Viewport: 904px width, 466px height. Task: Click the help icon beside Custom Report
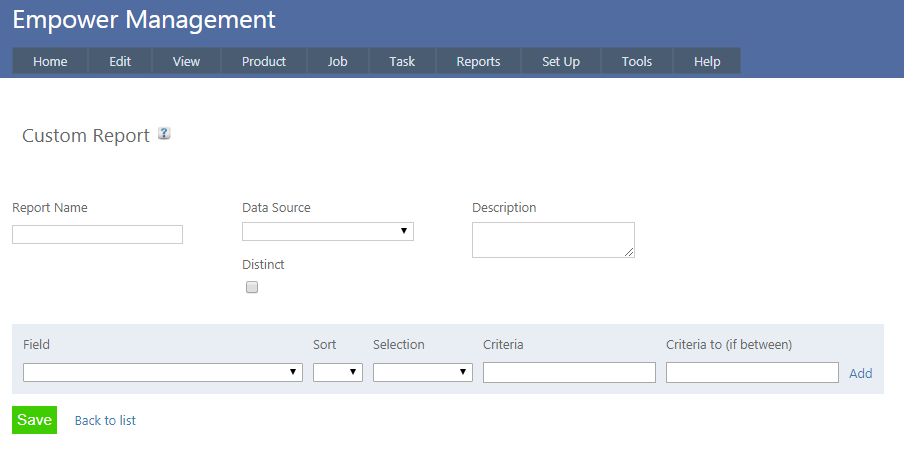164,134
